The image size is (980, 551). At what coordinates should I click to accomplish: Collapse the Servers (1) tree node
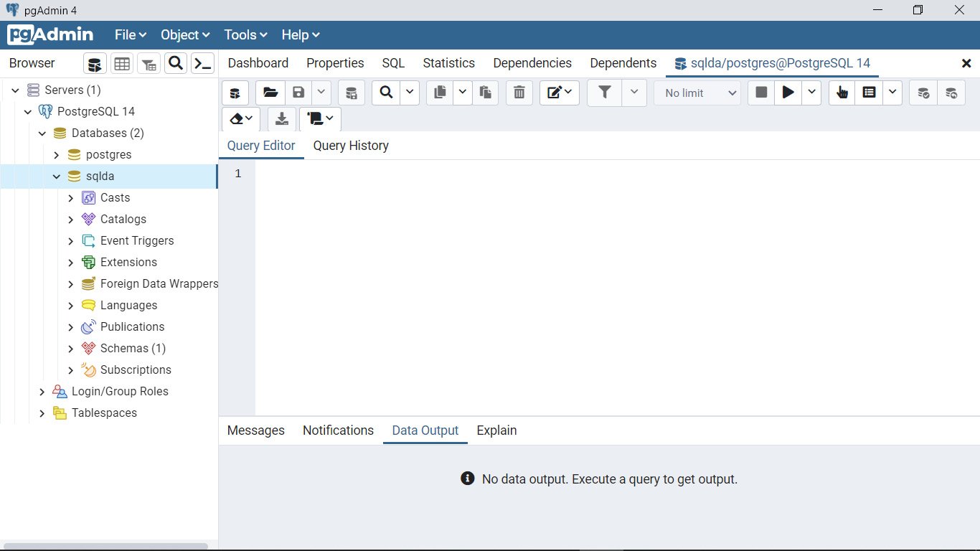(15, 90)
